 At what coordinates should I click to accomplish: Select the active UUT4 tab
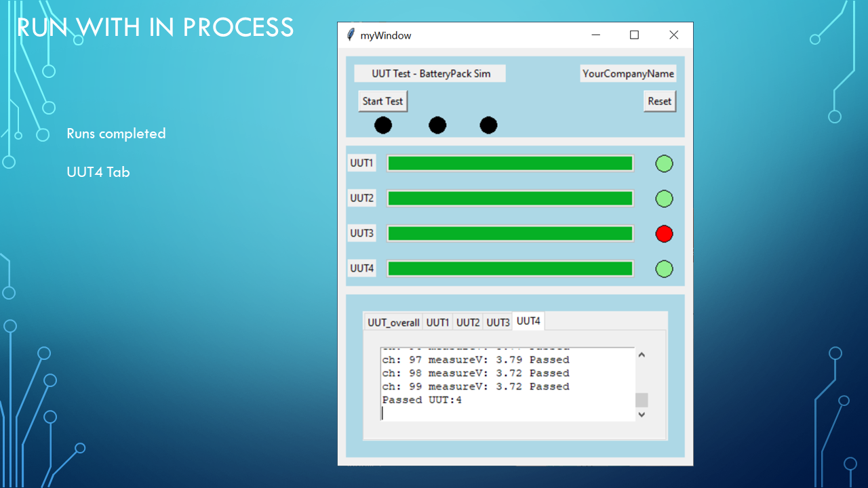point(528,321)
